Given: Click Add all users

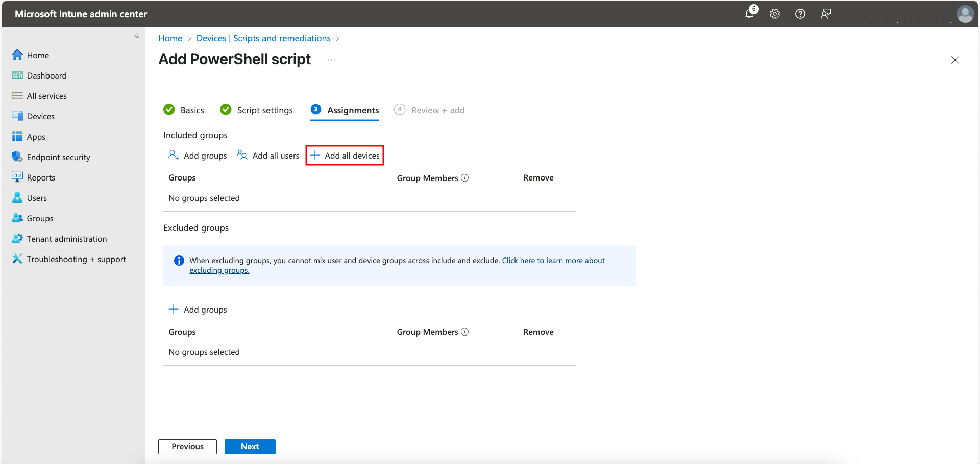Looking at the screenshot, I should [x=268, y=156].
